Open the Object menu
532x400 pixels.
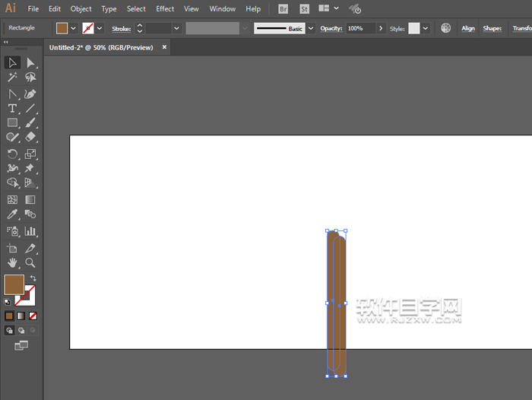(x=81, y=9)
